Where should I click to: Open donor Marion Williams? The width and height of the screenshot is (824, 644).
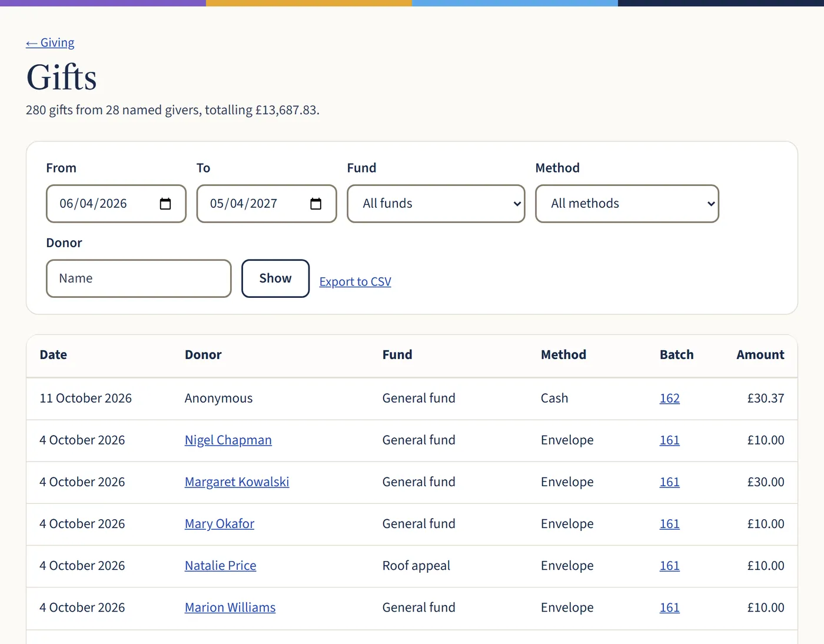230,608
